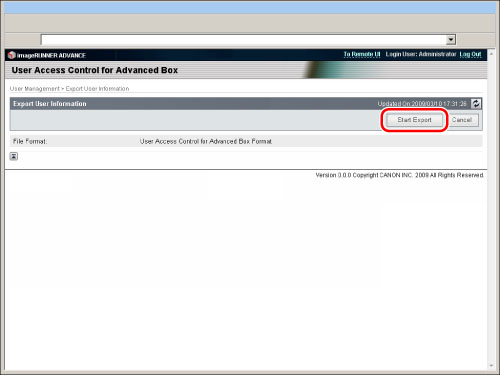Click the Updated On timestamp text
Screen dimensions: 500x375
click(x=422, y=104)
